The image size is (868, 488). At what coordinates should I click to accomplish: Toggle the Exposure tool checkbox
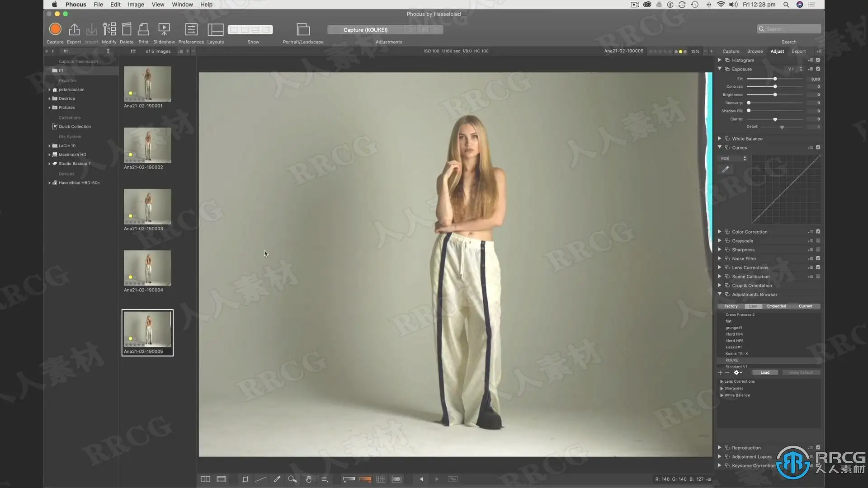click(x=818, y=69)
